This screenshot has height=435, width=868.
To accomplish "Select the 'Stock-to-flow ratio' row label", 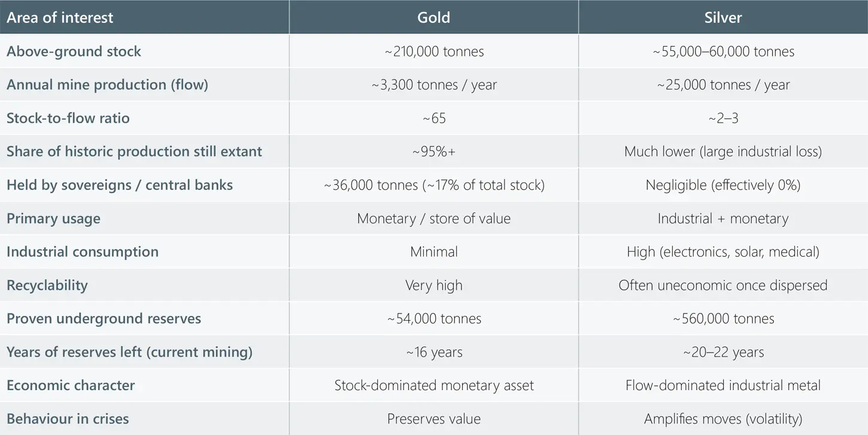I will pyautogui.click(x=68, y=118).
